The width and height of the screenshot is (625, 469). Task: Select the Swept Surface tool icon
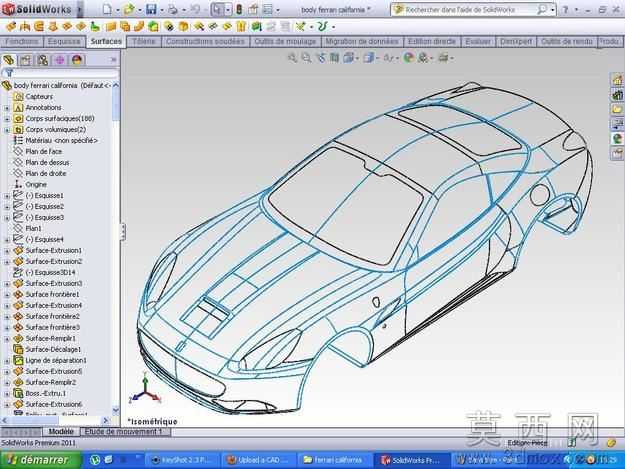[x=39, y=27]
